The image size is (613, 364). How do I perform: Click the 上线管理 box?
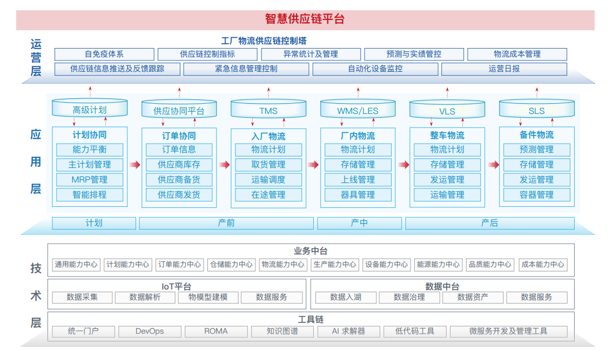click(x=358, y=180)
